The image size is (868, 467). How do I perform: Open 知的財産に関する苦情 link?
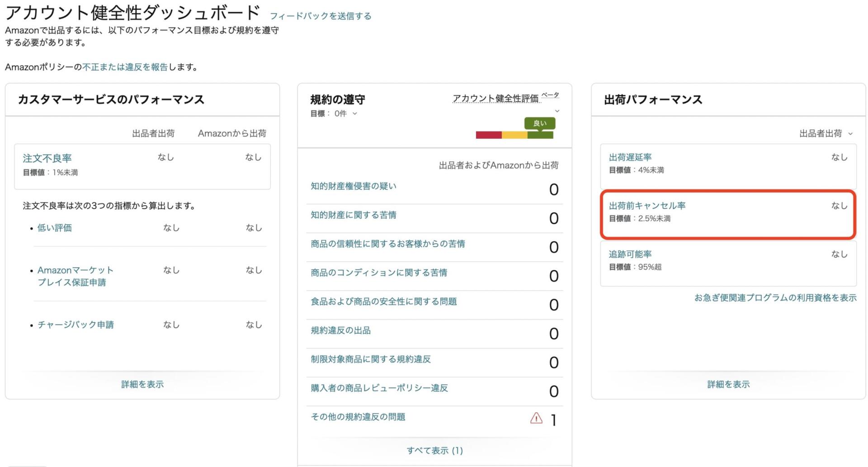click(x=354, y=215)
